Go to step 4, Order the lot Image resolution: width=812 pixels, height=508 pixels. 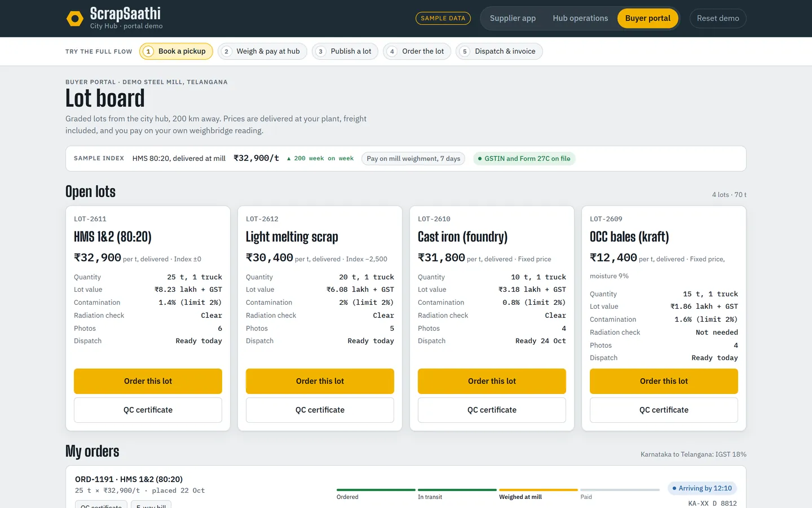(417, 51)
